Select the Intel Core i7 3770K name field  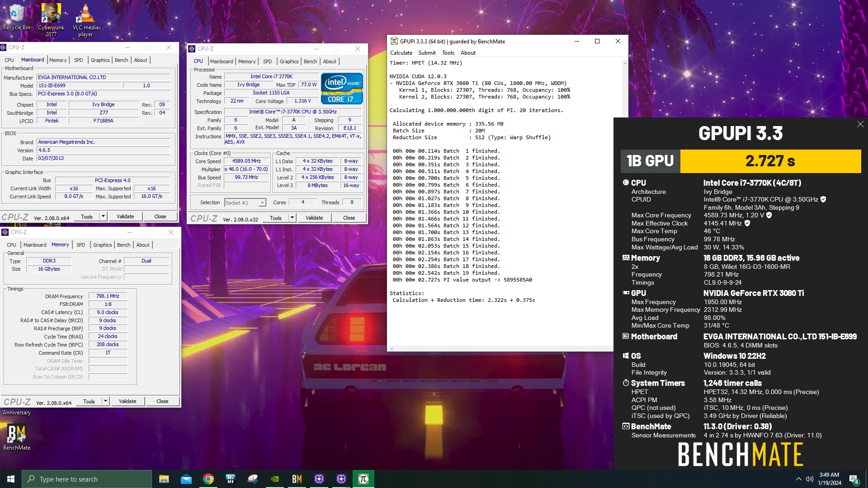pos(271,77)
